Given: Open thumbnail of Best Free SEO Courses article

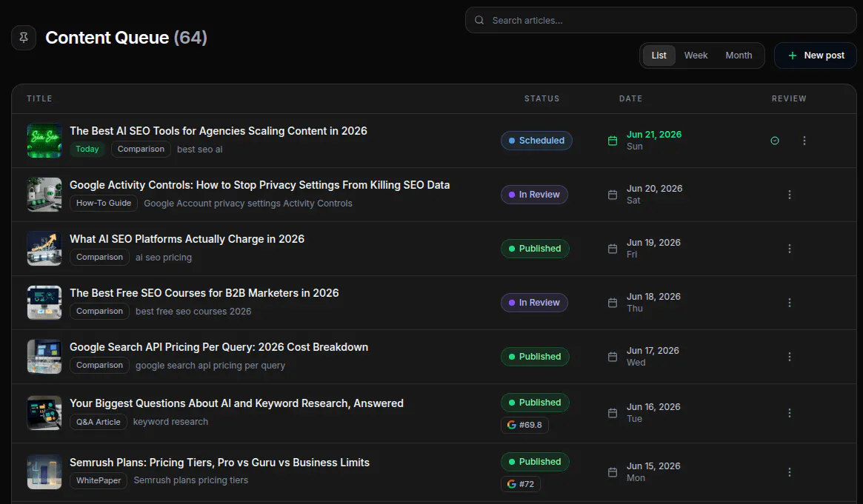Looking at the screenshot, I should point(44,303).
